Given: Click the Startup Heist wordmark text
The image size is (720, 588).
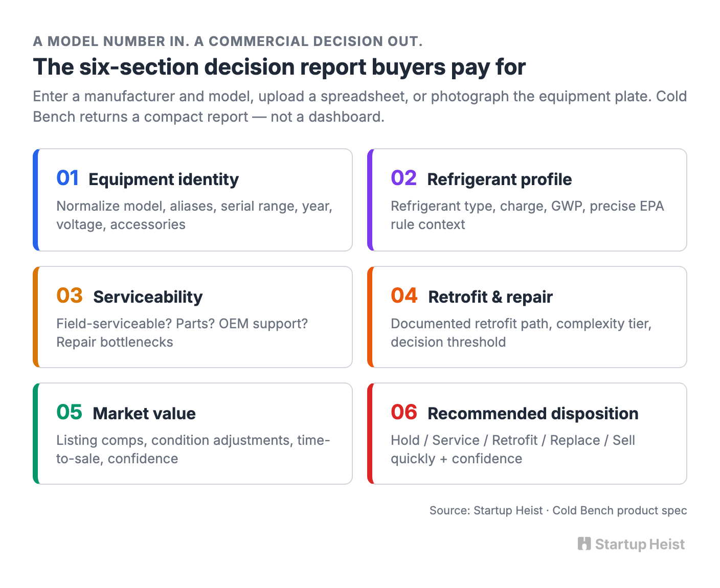Looking at the screenshot, I should (640, 544).
